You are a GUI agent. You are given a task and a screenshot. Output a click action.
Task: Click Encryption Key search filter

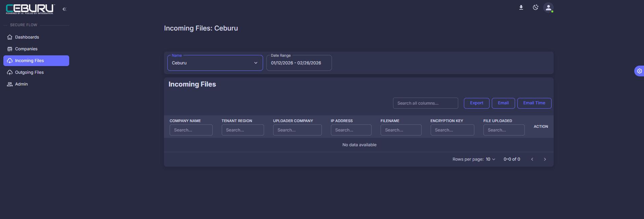pos(453,130)
